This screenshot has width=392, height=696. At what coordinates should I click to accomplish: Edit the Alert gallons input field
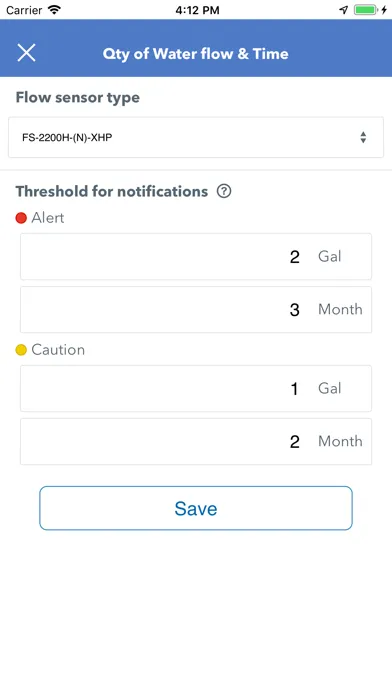point(196,257)
